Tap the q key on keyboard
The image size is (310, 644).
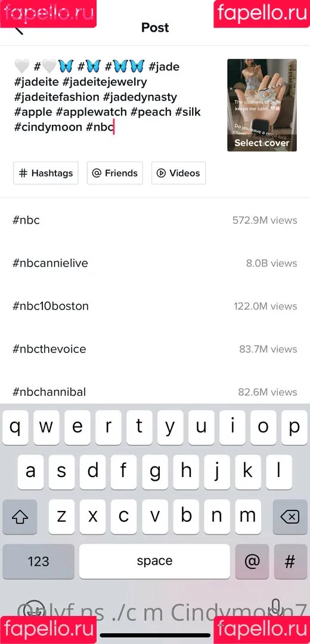pyautogui.click(x=15, y=427)
